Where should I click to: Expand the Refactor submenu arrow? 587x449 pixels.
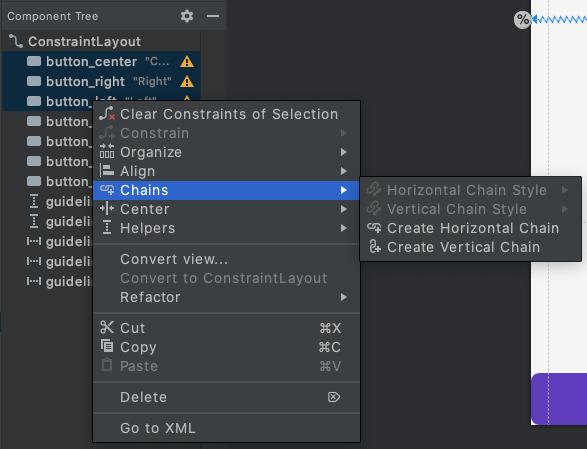[344, 297]
